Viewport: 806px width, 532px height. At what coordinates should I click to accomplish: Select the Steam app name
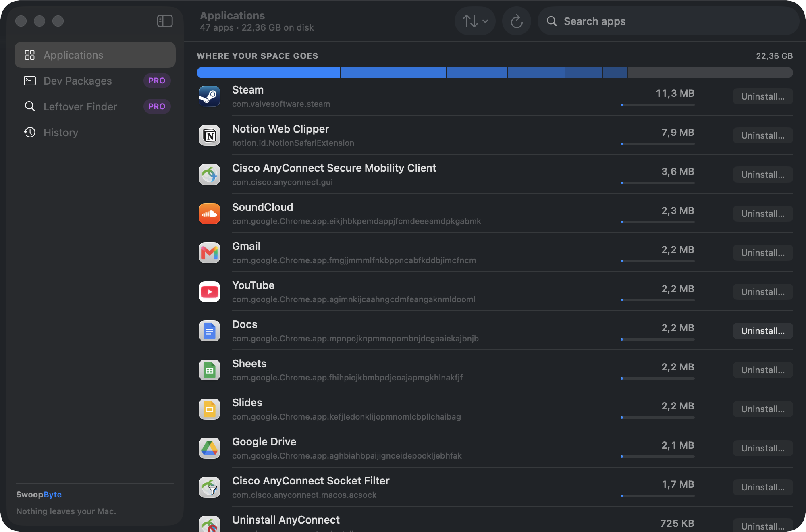pyautogui.click(x=248, y=90)
